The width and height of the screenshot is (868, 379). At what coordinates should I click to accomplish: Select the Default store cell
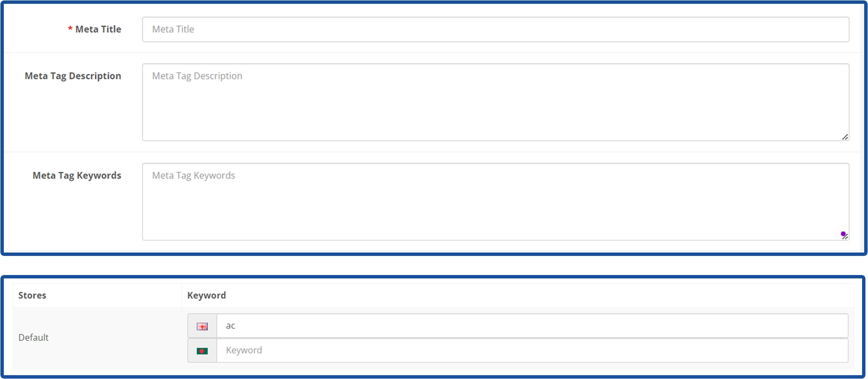pos(34,337)
